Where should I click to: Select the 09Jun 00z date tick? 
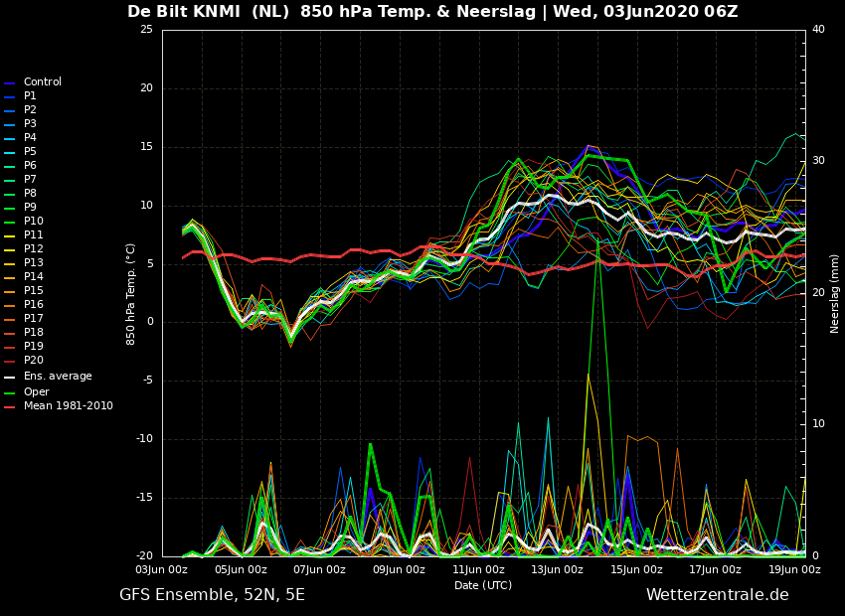coord(400,569)
